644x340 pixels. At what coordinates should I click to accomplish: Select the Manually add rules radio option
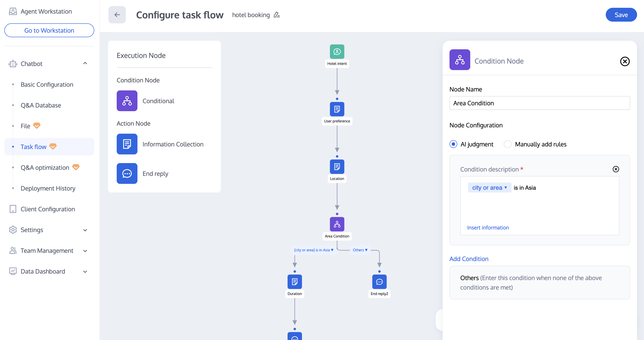507,144
